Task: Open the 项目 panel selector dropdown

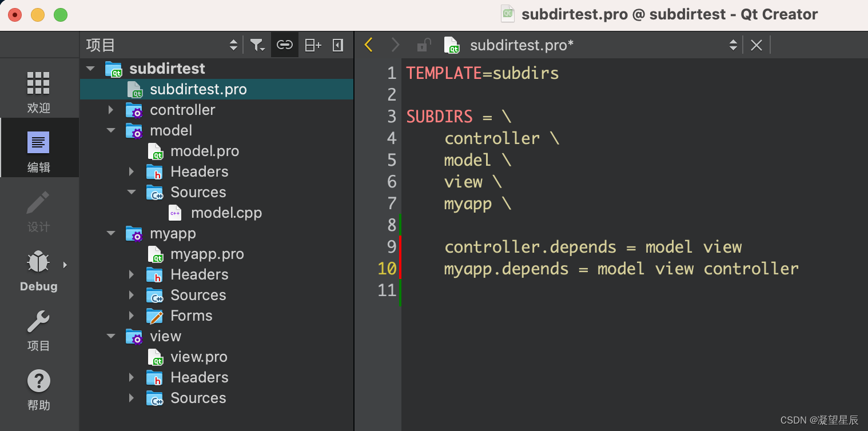Action: click(233, 45)
